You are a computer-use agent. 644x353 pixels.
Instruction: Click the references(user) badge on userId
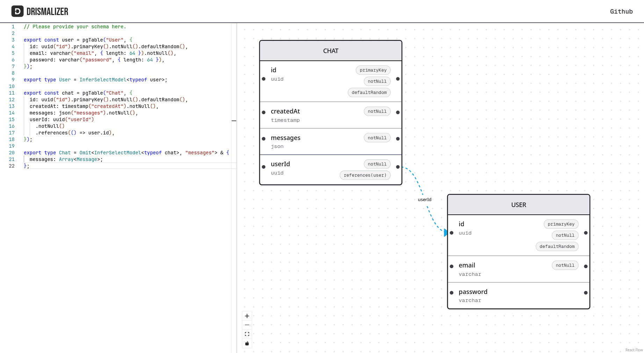[x=365, y=175]
